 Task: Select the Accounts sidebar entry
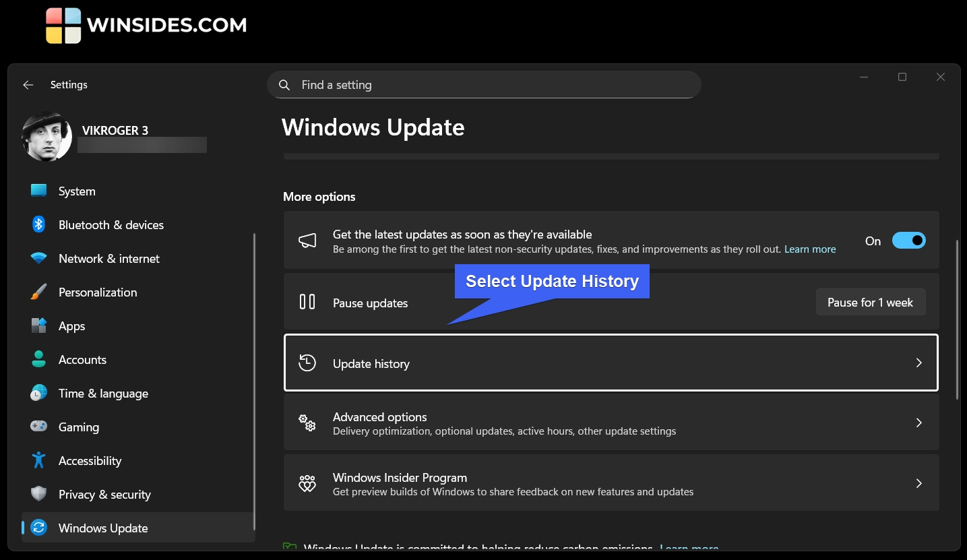82,359
